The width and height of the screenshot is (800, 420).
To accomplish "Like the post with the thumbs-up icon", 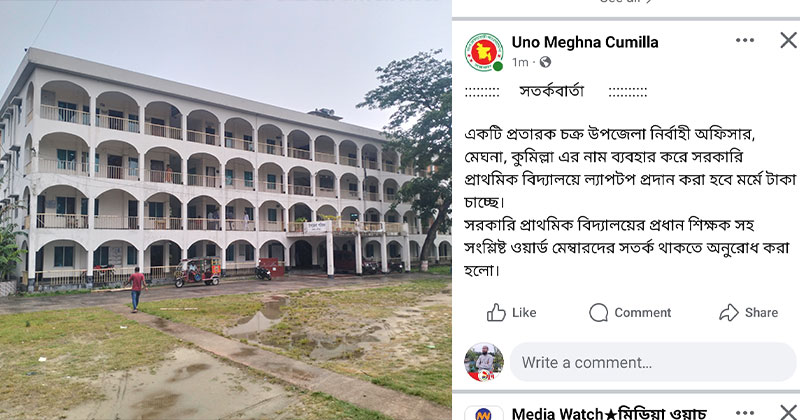I will point(496,312).
